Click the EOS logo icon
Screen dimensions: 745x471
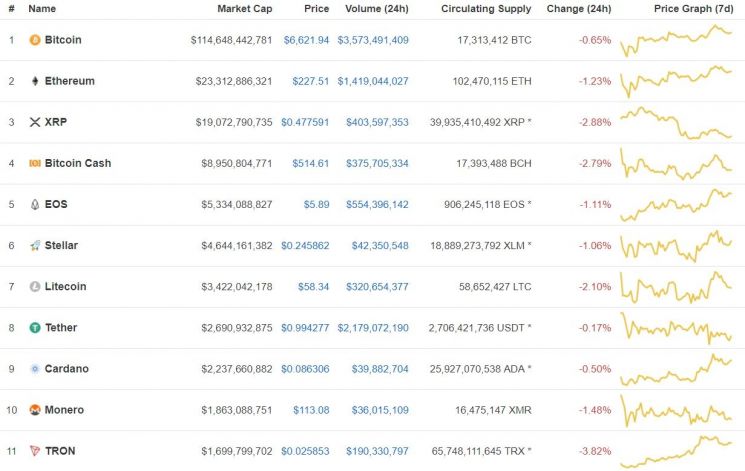point(35,204)
